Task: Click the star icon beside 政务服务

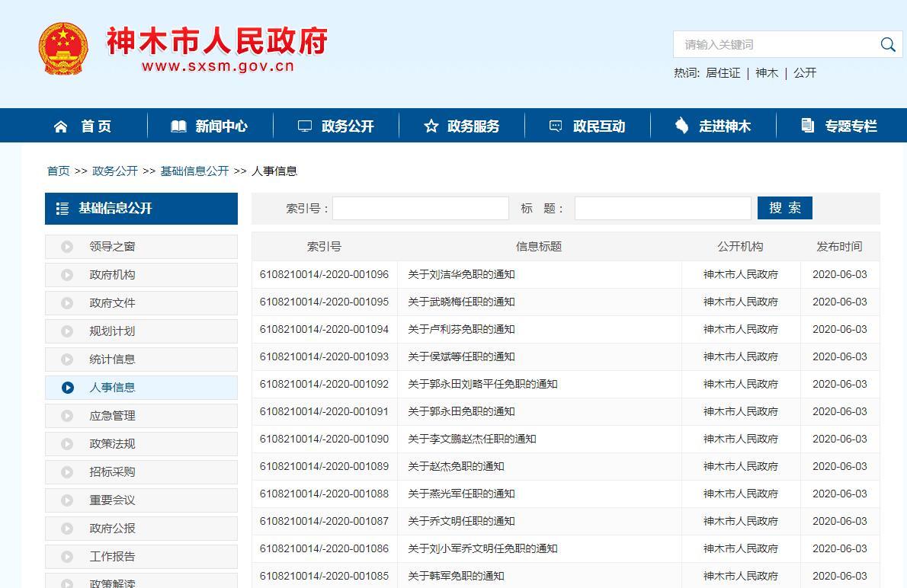Action: click(431, 126)
